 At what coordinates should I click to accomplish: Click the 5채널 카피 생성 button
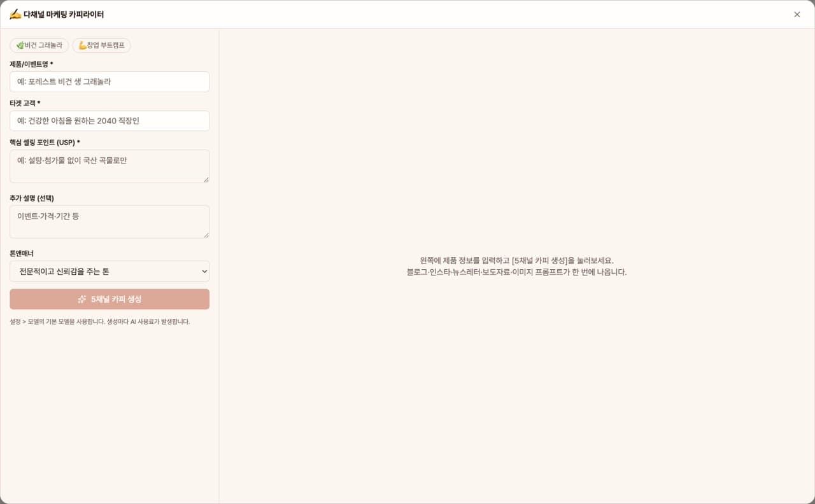click(110, 299)
